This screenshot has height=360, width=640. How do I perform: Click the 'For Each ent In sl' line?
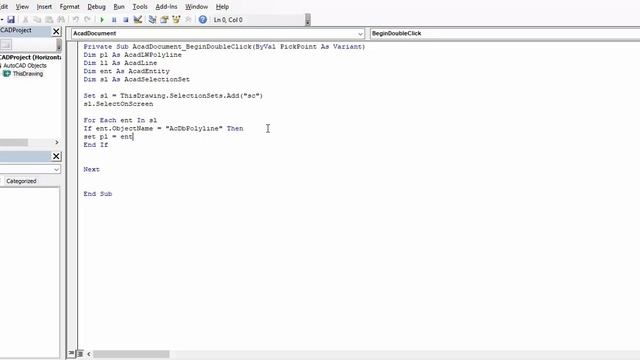tap(120, 120)
